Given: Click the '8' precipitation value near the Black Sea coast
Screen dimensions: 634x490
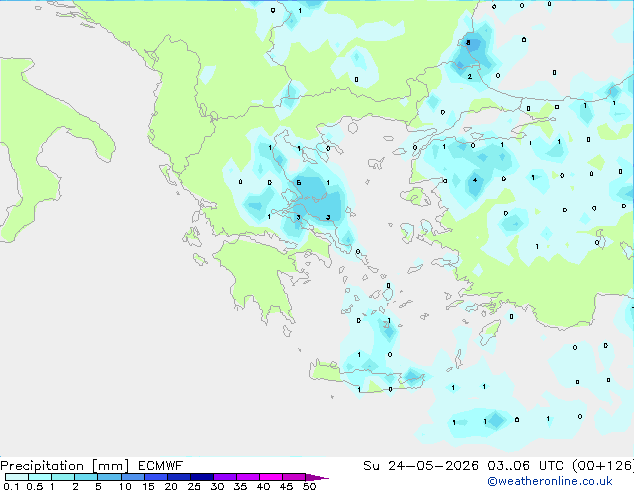Looking at the screenshot, I should click(468, 42).
